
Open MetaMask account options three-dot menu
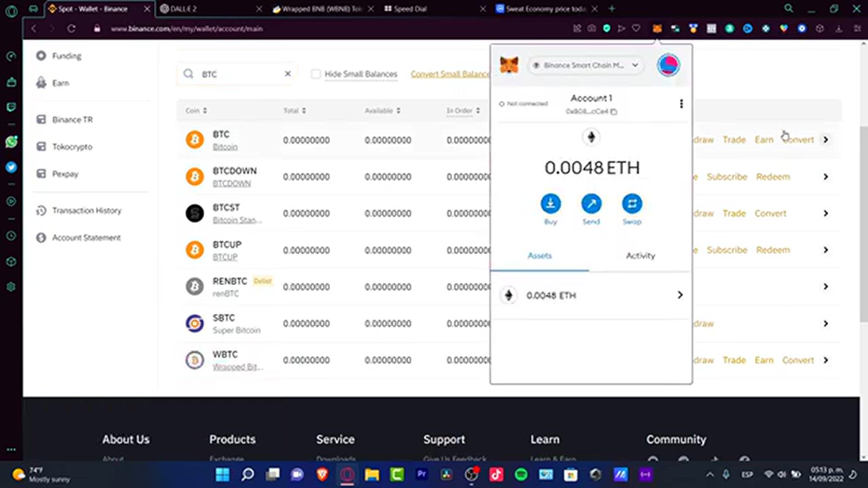click(x=681, y=104)
